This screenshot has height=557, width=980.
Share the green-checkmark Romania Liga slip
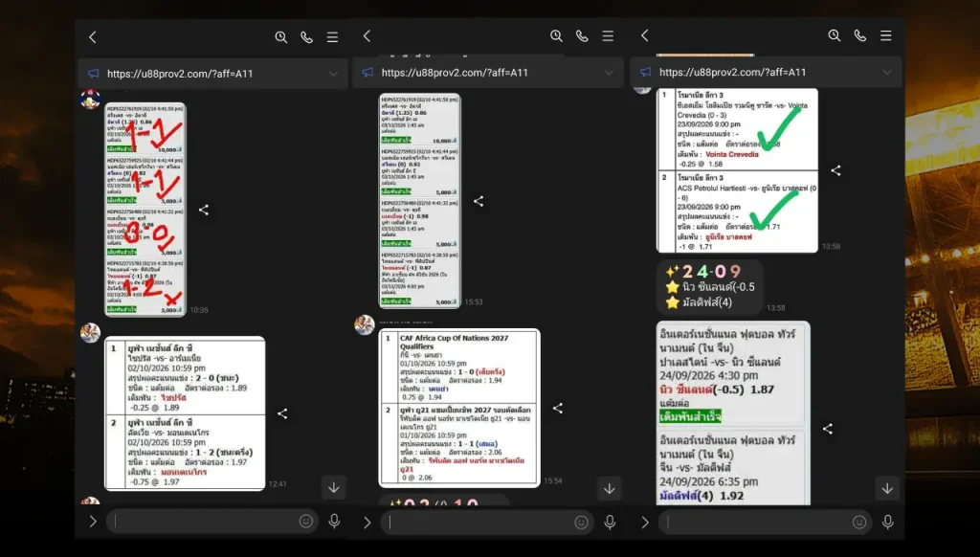pos(835,170)
